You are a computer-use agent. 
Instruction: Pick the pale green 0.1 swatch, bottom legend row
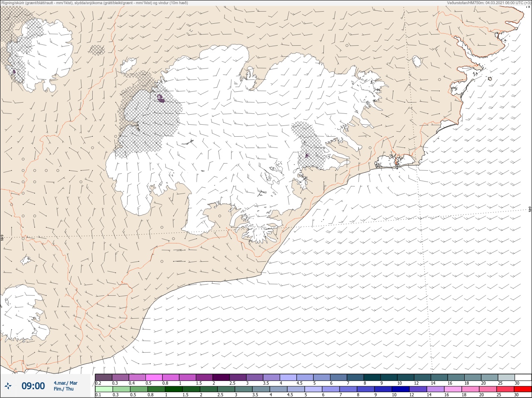click(104, 389)
